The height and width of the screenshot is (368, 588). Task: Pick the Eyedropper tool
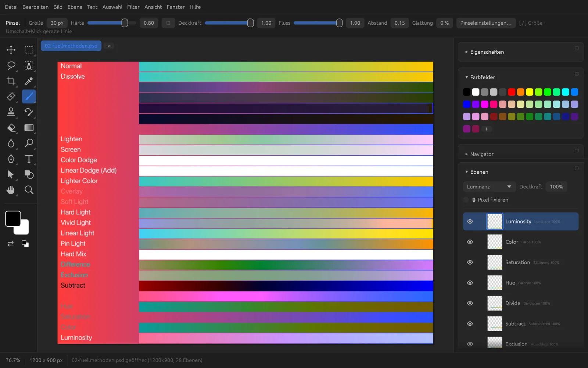click(x=29, y=81)
